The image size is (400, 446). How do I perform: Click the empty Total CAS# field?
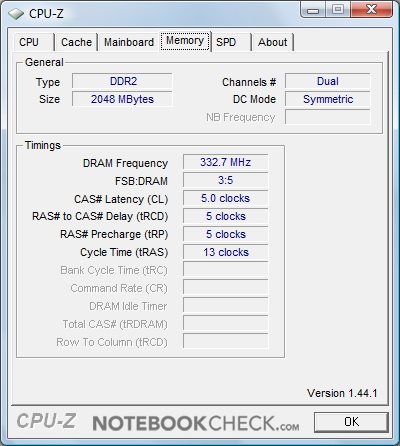(x=225, y=324)
